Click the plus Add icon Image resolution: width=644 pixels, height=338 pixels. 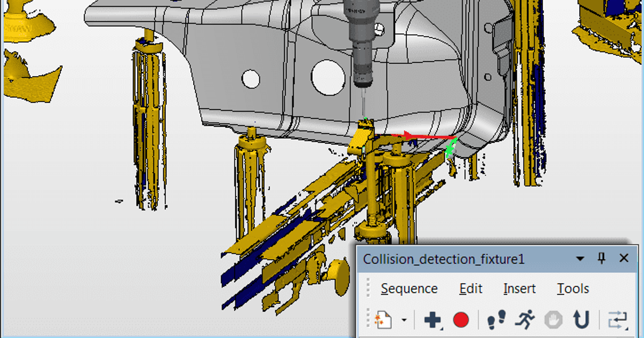433,320
